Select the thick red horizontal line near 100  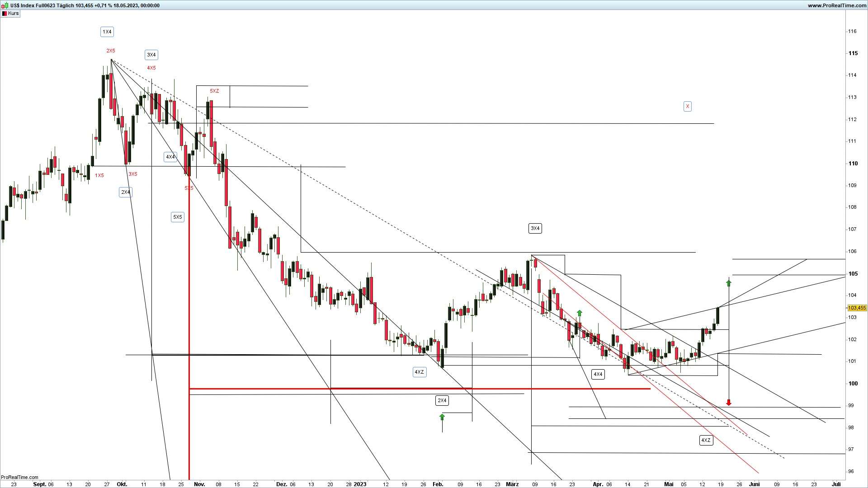coord(420,389)
